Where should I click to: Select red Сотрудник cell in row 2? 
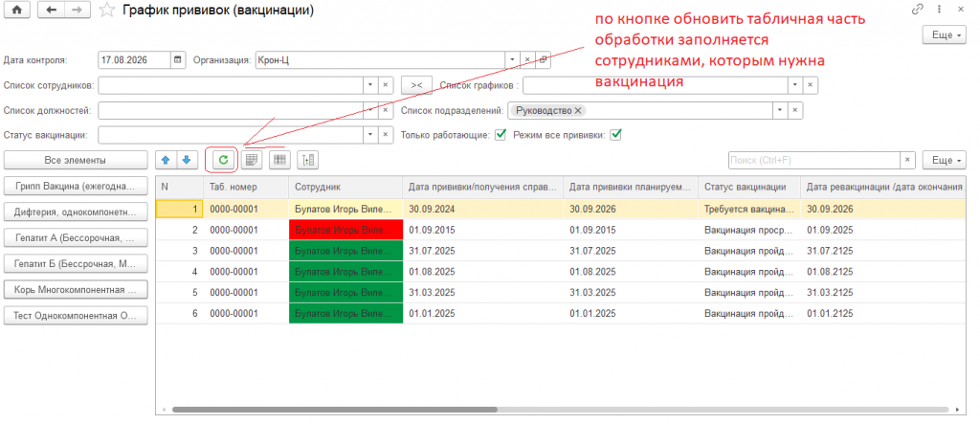coord(345,230)
